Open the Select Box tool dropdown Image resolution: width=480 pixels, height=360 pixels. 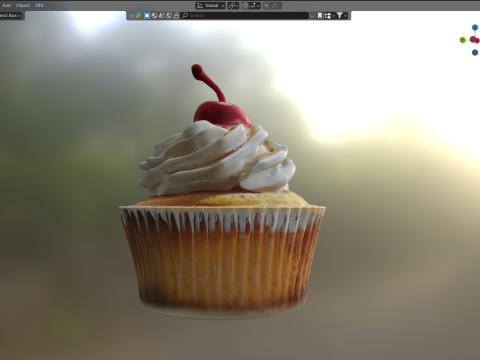[x=11, y=16]
